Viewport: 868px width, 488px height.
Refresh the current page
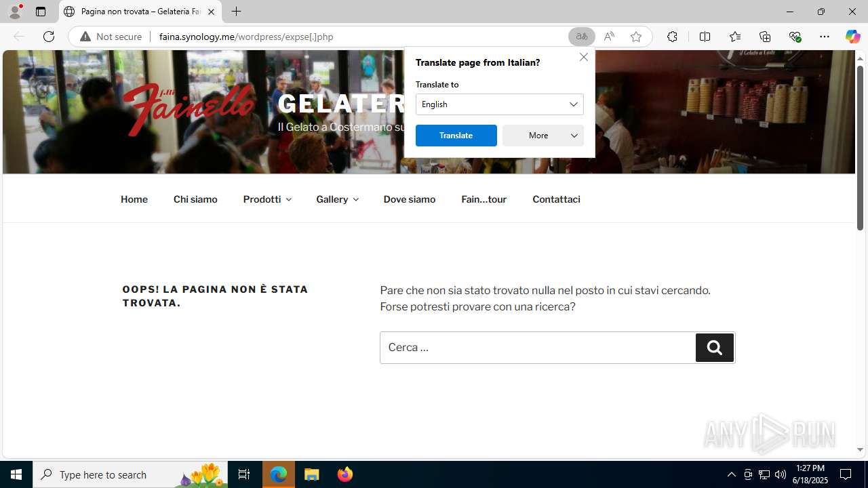point(49,37)
